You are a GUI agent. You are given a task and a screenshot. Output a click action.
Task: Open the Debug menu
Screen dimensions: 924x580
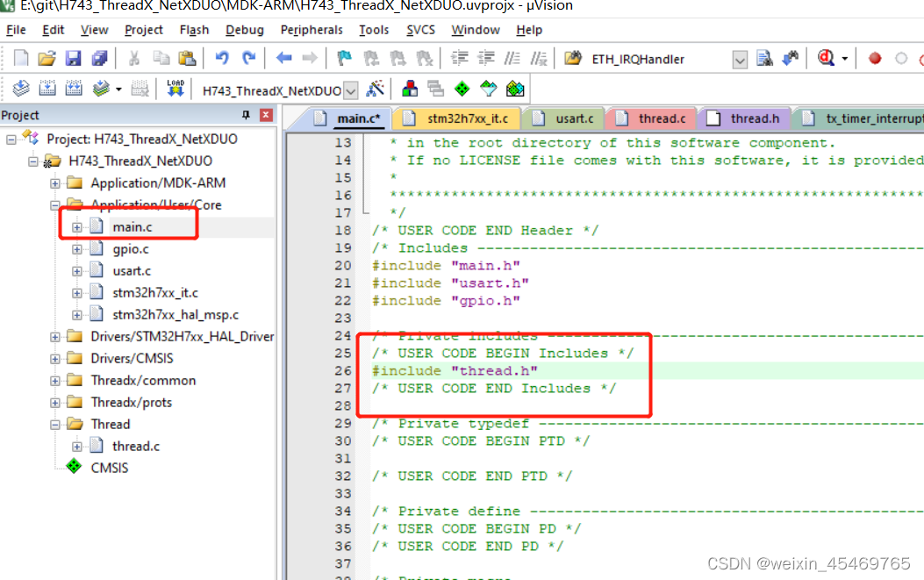(244, 29)
